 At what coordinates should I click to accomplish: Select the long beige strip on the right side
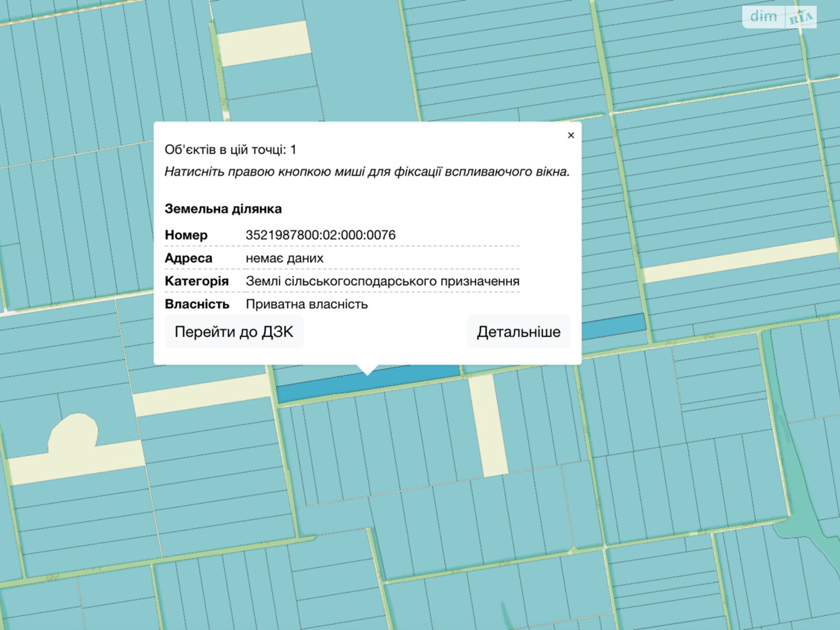click(740, 260)
